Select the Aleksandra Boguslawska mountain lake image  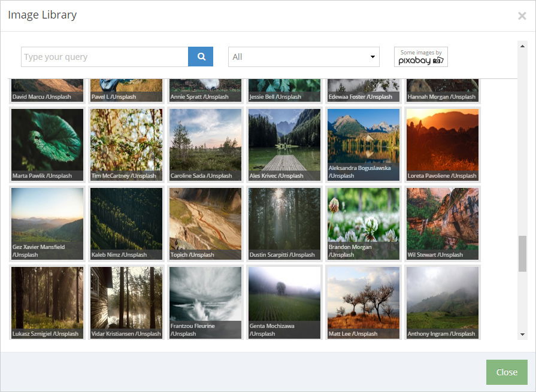[x=364, y=144]
